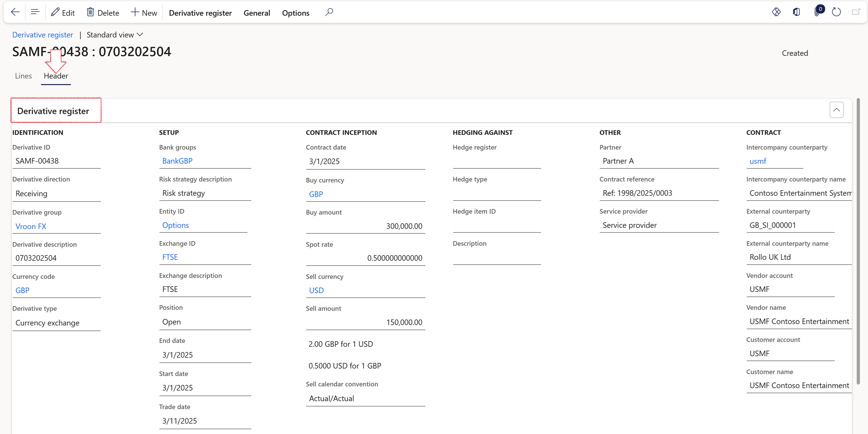868x434 pixels.
Task: Click the Contract reference field
Action: point(658,193)
